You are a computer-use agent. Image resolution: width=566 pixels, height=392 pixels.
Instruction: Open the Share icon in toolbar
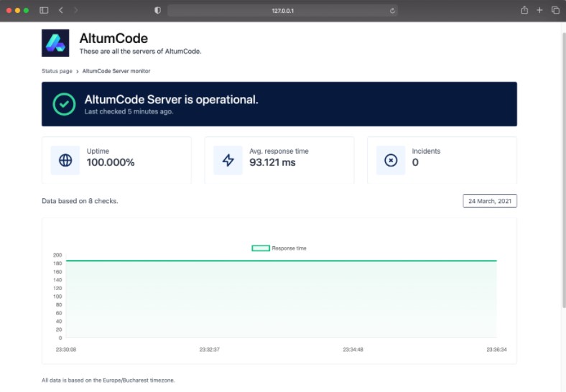pos(524,10)
